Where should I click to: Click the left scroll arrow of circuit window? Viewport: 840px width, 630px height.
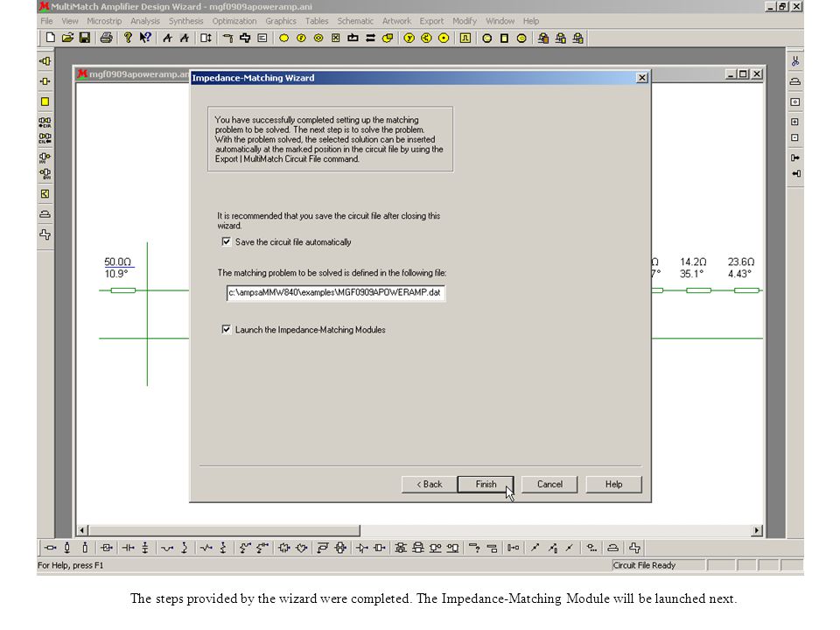tap(82, 530)
